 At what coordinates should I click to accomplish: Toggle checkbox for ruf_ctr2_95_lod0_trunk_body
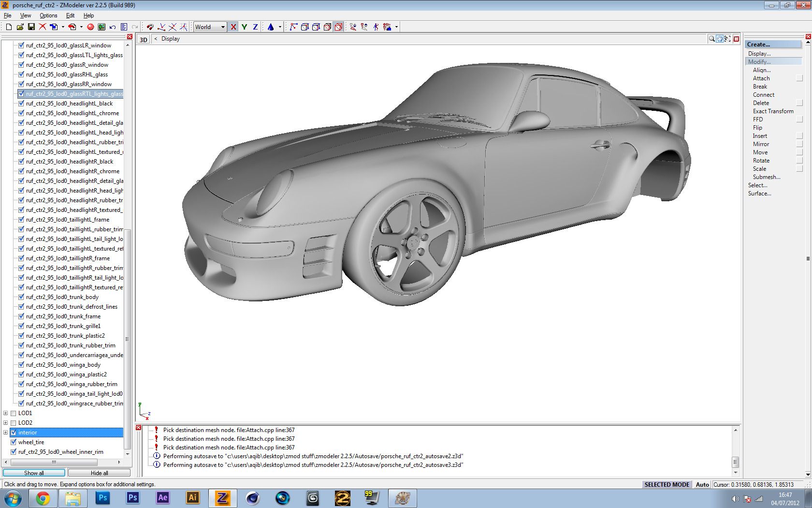[21, 297]
